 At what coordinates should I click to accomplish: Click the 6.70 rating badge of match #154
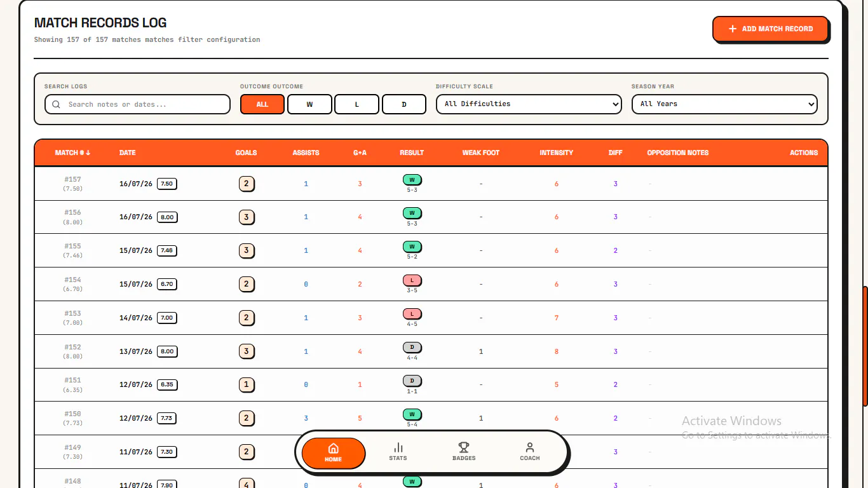point(166,284)
